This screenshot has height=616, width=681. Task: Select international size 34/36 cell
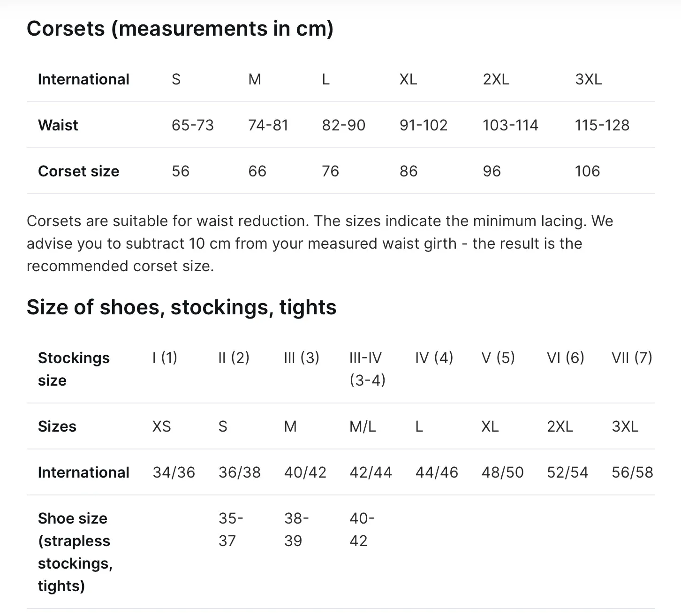[x=174, y=472]
